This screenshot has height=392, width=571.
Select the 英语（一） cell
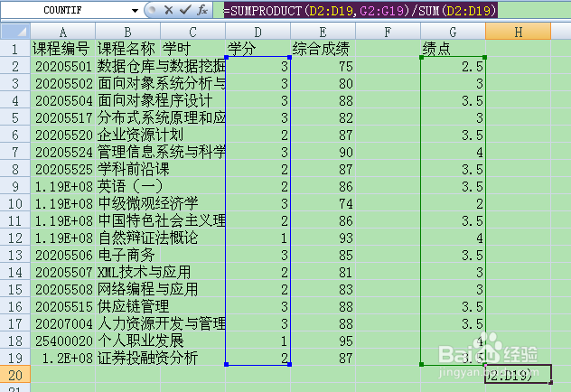tap(127, 186)
